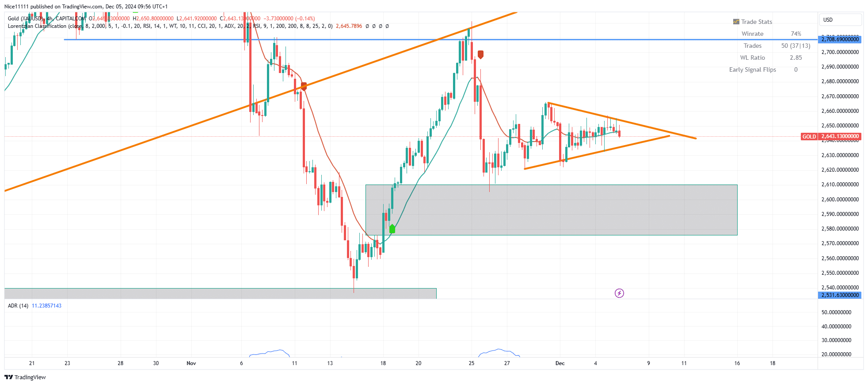Click the Lorentzian value 2,645.7896
Viewport: 868px width, 385px height.
click(x=349, y=26)
